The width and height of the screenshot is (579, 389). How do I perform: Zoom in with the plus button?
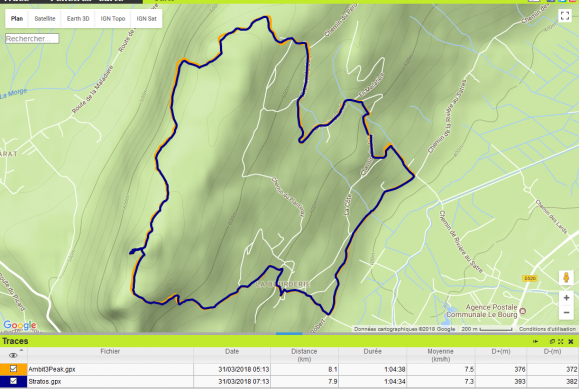(566, 297)
